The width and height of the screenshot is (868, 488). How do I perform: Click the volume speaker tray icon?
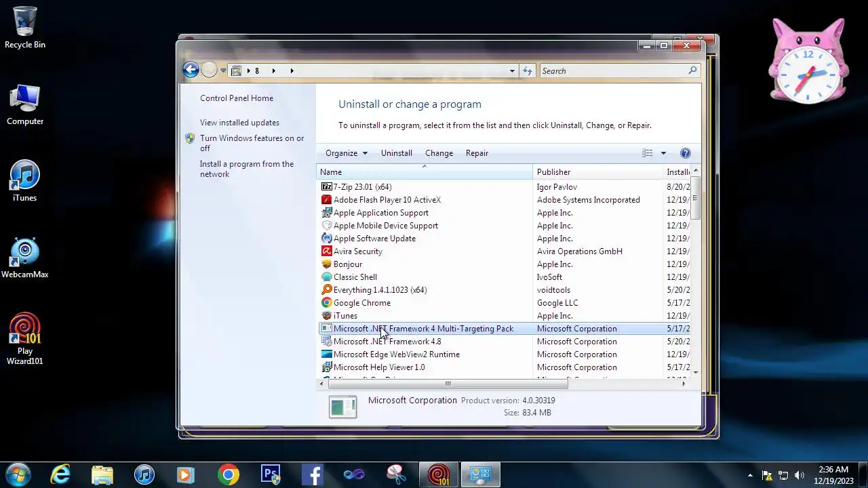800,475
